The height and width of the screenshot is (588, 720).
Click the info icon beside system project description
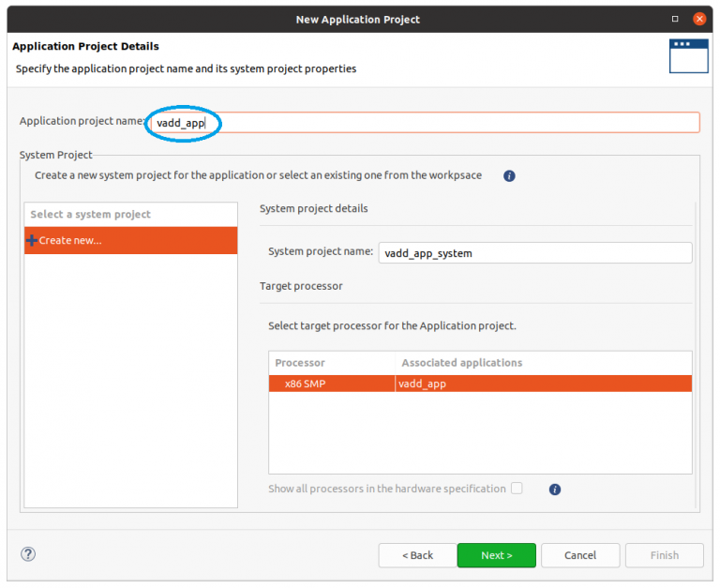tap(509, 175)
